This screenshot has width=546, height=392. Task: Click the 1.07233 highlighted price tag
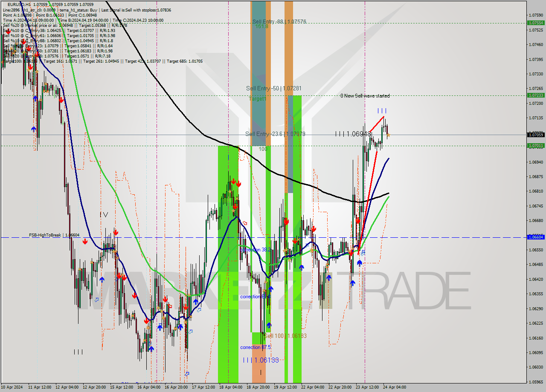coord(536,95)
